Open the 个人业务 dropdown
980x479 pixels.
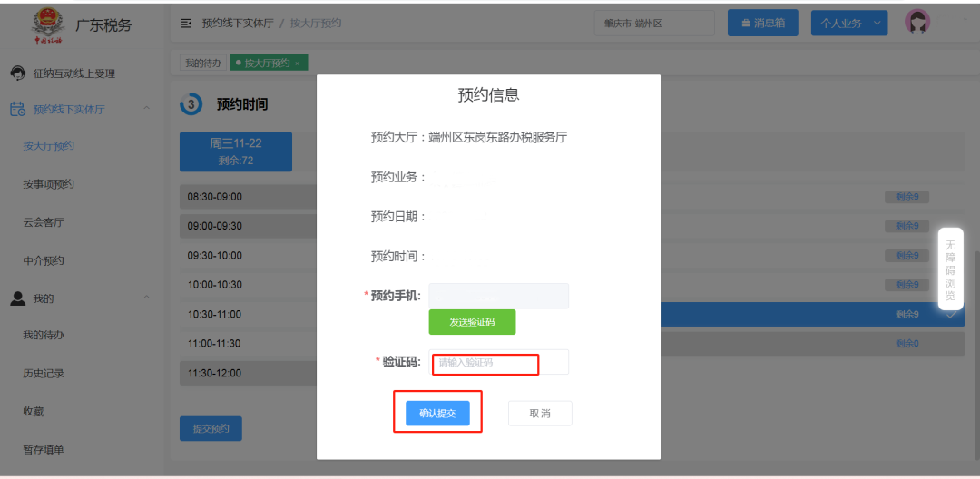click(849, 23)
